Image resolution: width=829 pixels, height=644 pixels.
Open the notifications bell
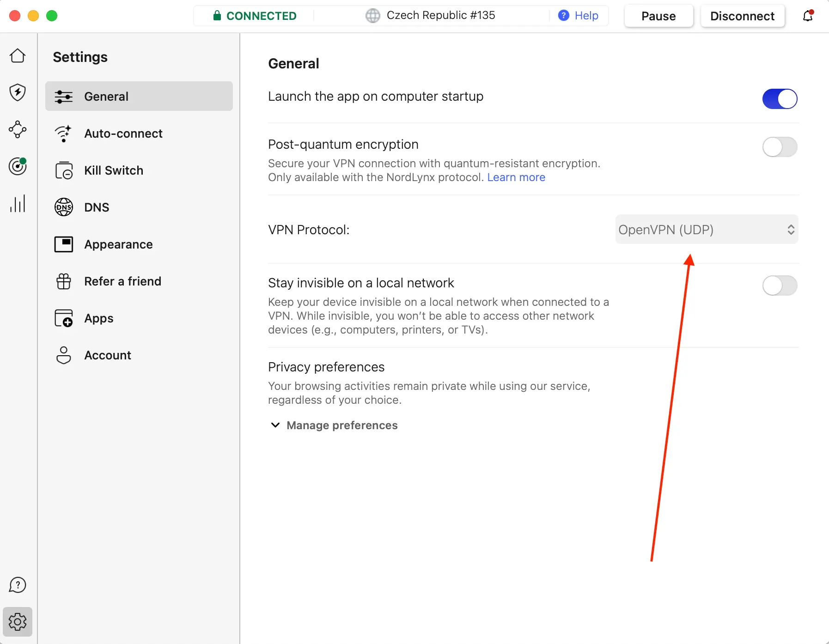tap(808, 16)
